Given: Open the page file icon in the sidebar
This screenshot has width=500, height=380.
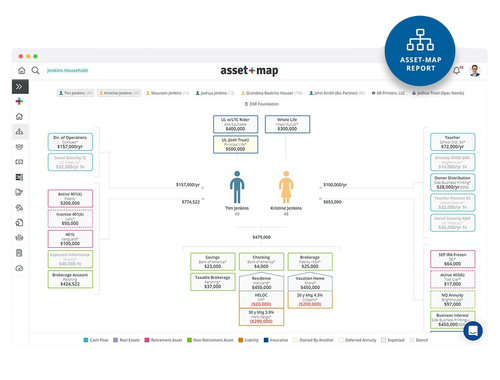Looking at the screenshot, I should point(19,222).
